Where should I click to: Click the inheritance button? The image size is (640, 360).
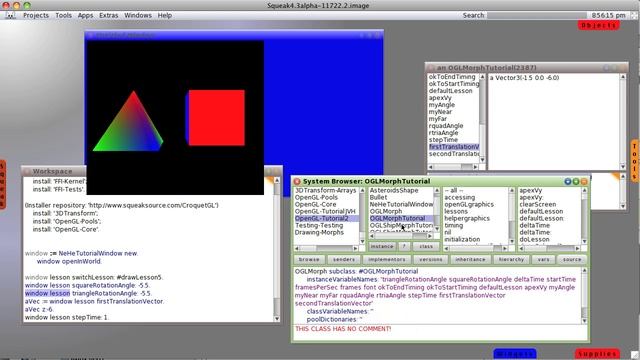tap(470, 260)
